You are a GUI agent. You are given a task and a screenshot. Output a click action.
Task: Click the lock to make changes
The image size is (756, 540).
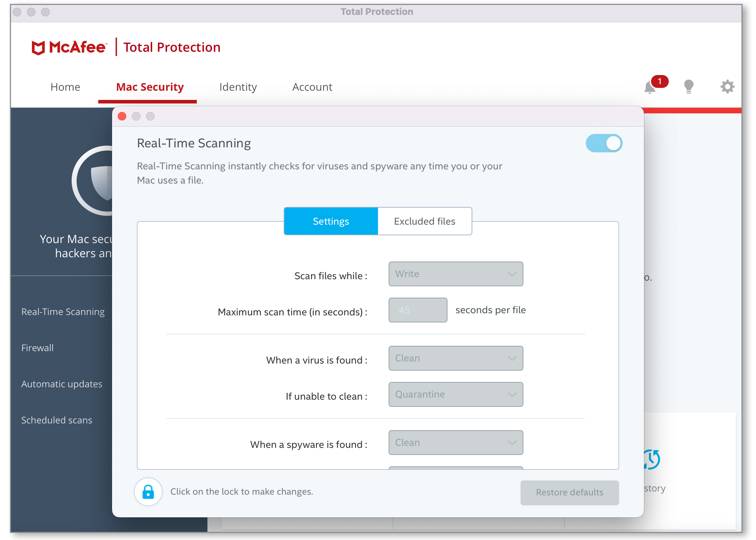click(148, 492)
